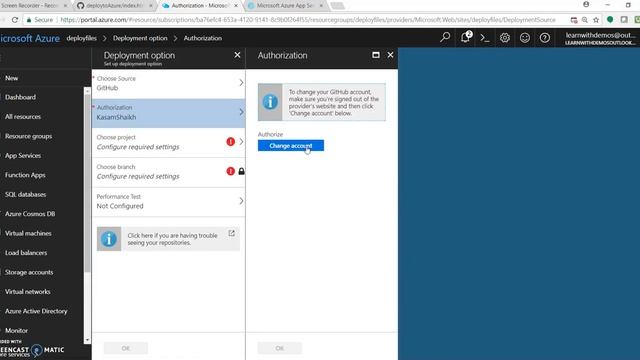
Task: Expand the Choose project row chevron
Action: click(241, 142)
